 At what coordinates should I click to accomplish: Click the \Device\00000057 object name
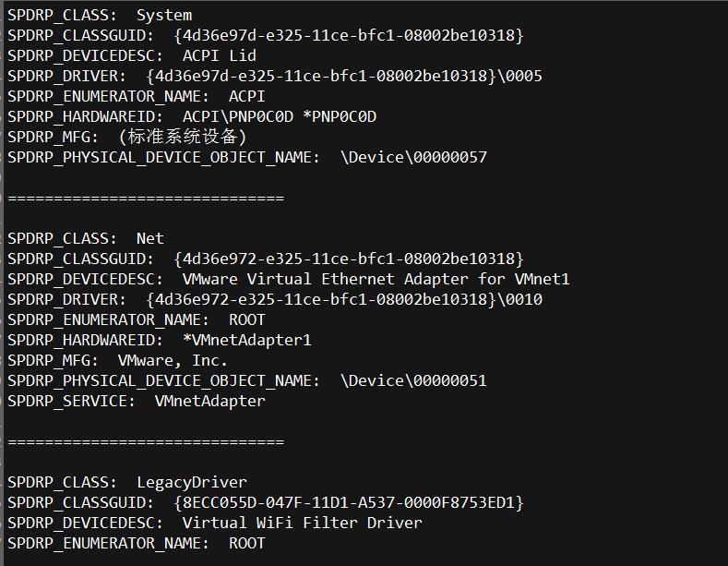coord(413,158)
